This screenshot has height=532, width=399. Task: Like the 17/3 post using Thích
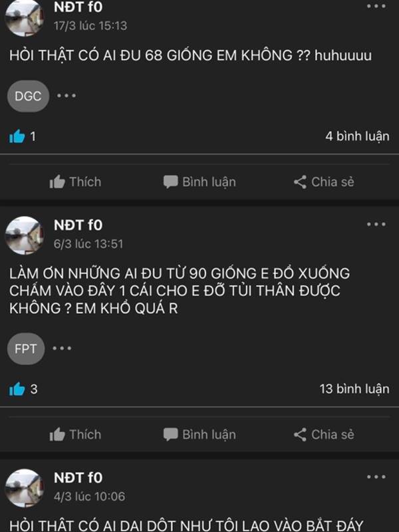point(75,182)
